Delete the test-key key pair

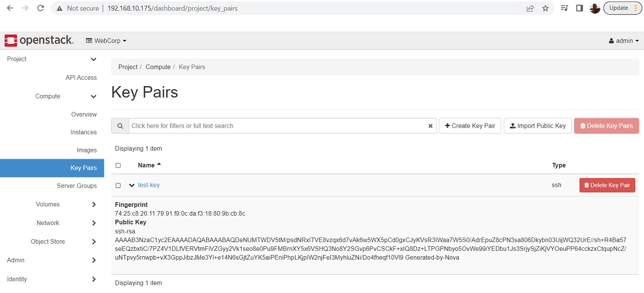click(607, 185)
